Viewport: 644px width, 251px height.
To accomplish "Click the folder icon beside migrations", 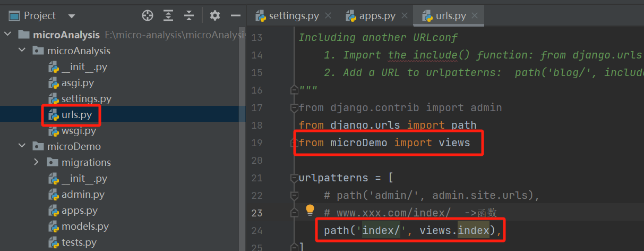I will 52,162.
